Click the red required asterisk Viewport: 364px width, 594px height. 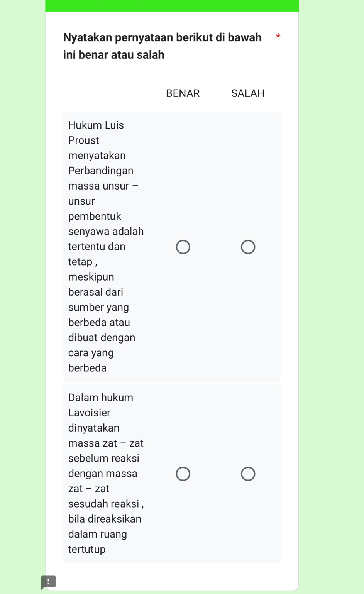(x=278, y=37)
